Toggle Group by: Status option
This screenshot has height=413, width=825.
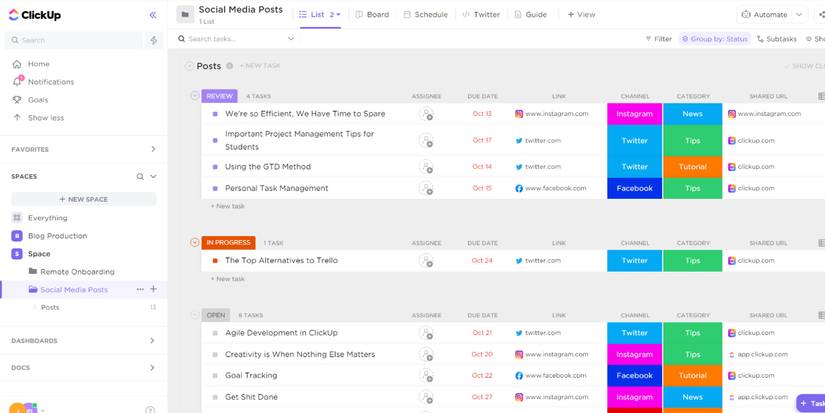[715, 39]
